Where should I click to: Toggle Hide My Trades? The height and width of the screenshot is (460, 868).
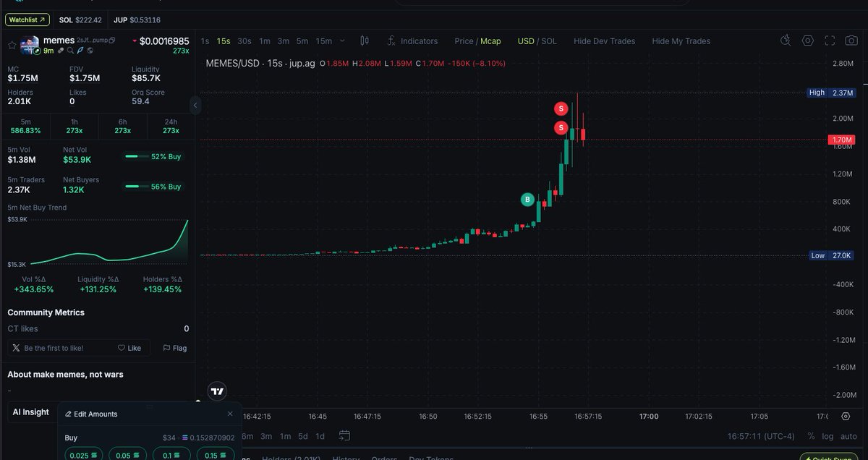tap(681, 41)
